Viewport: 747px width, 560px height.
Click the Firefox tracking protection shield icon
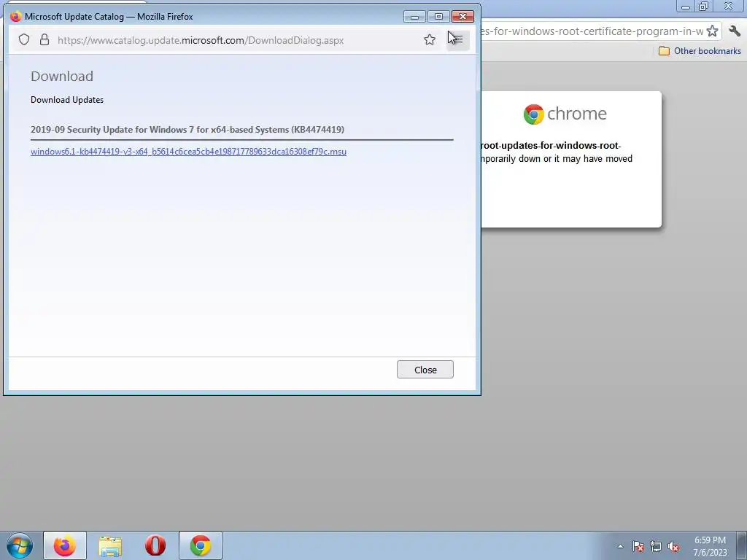point(24,39)
